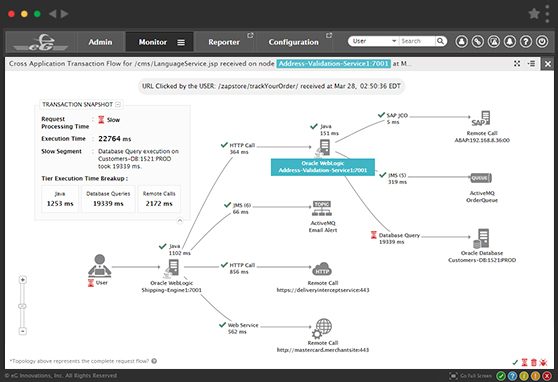Click the browser forward arrow
This screenshot has height=382, width=558.
(64, 14)
